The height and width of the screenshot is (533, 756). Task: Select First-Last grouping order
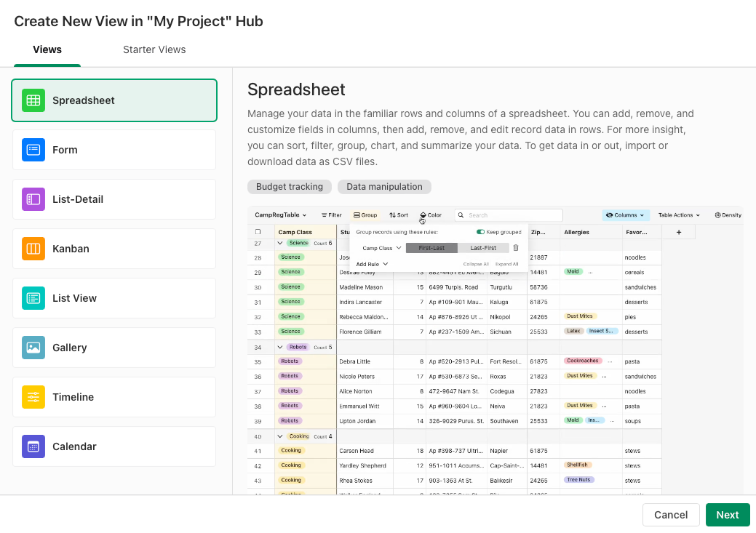pyautogui.click(x=431, y=248)
